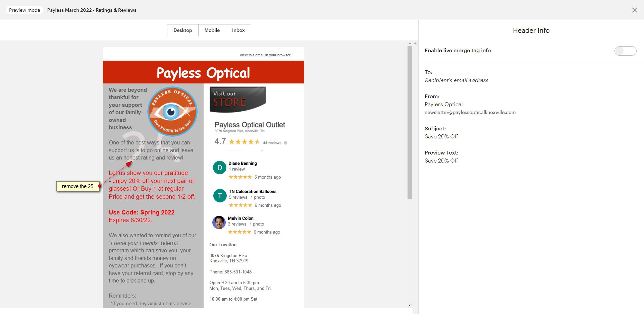Viewport: 644px width, 314px height.
Task: Click the '44 reviews' text
Action: (272, 143)
